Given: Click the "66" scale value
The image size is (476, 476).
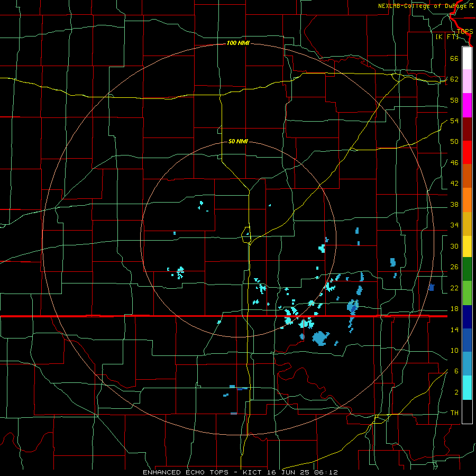Looking at the screenshot, I should pos(454,58).
